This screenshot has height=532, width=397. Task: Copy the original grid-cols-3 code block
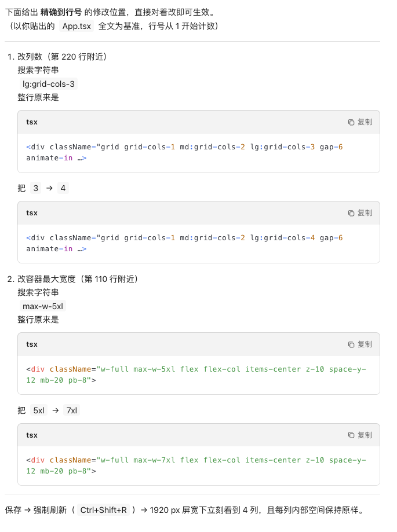point(360,122)
